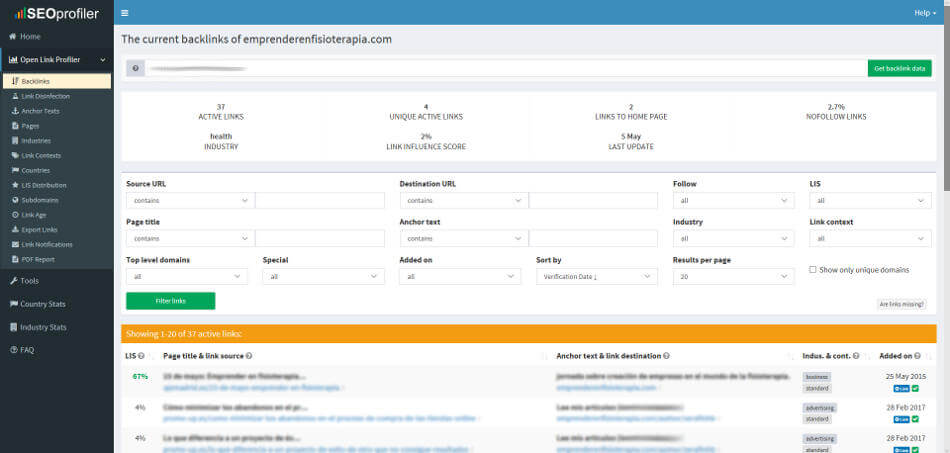This screenshot has width=950, height=453.
Task: Open the Link context dropdown
Action: point(870,239)
